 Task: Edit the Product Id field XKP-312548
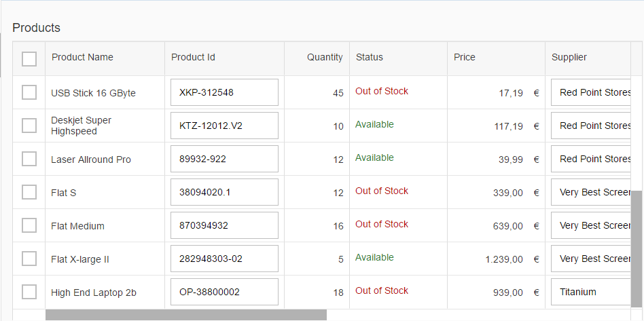[224, 92]
